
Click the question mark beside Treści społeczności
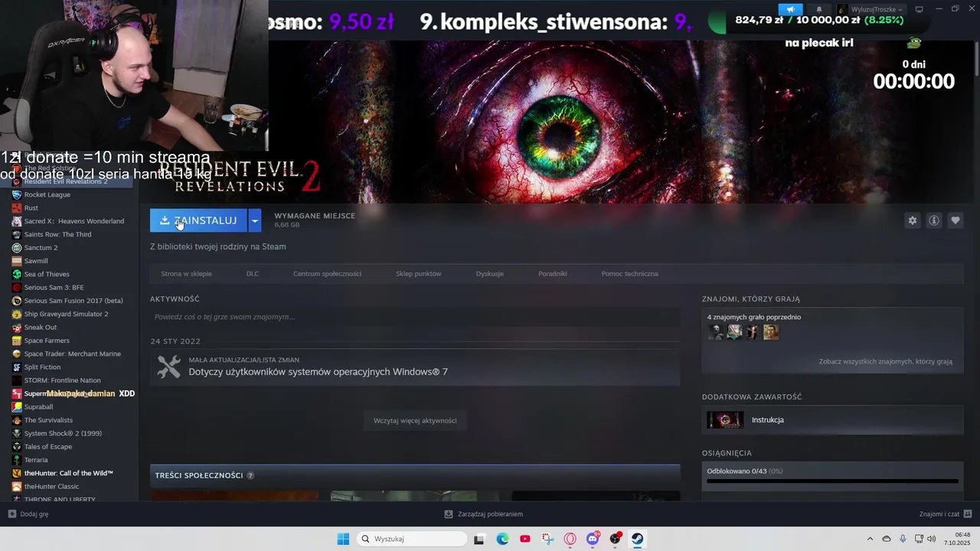[x=250, y=475]
